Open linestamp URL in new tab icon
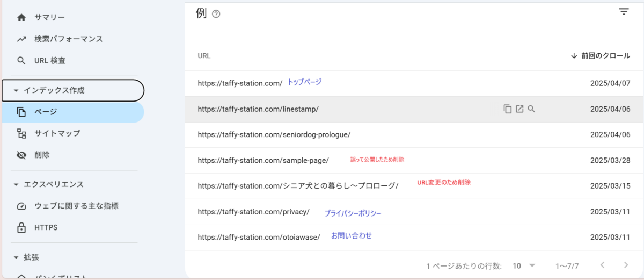 point(519,109)
